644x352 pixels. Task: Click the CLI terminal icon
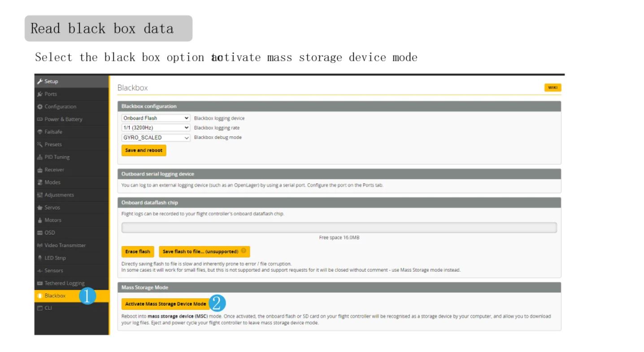coord(39,308)
